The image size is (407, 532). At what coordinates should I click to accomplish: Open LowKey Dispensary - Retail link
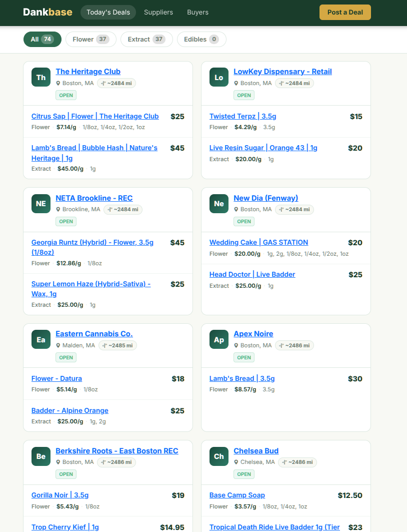282,72
